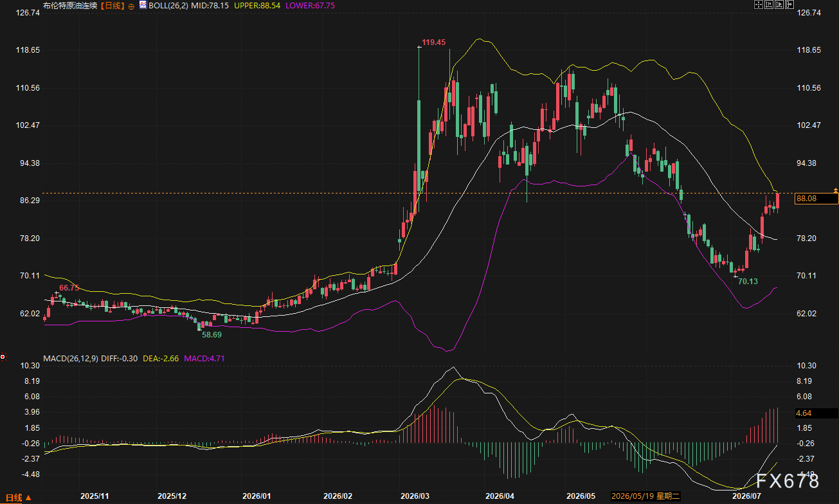Click the BOLL indicator chart icon
Screen dimensions: 839x504
click(x=142, y=5)
